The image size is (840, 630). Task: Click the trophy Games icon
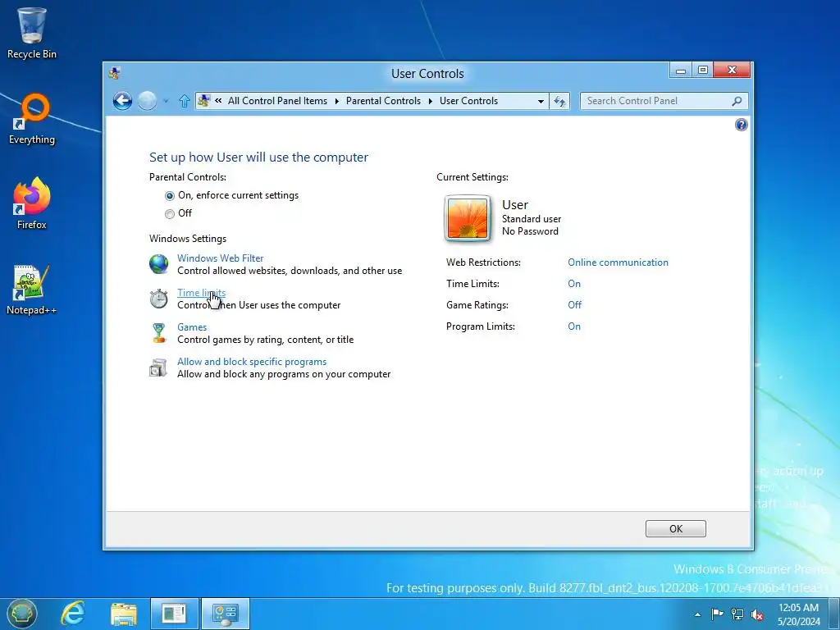[x=158, y=333]
